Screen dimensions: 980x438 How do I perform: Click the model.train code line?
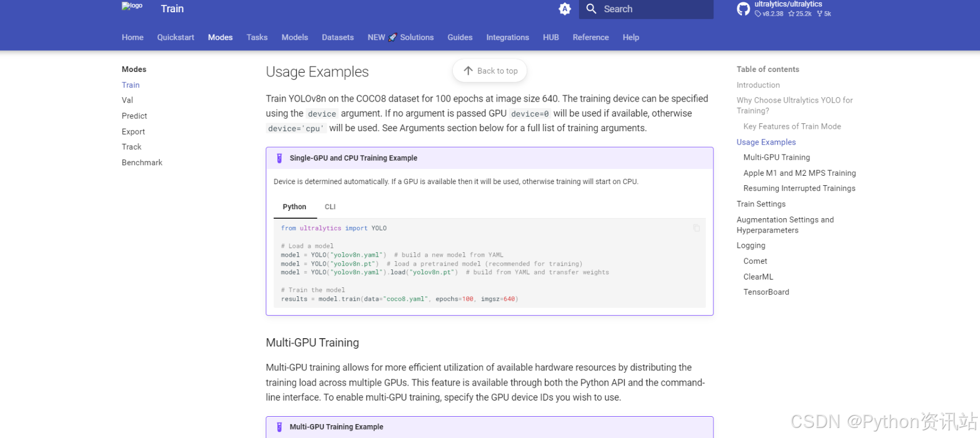pos(399,299)
